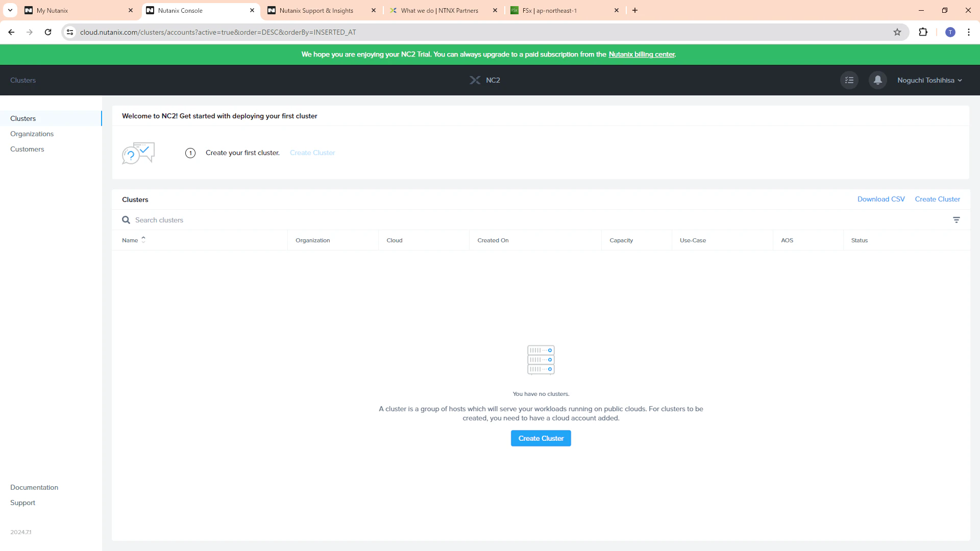Sort clusters by Name arrow

pos(143,240)
